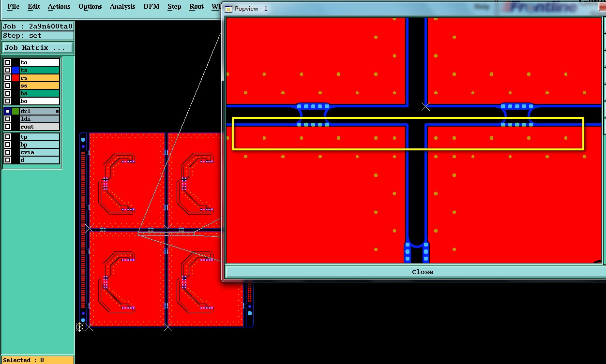The width and height of the screenshot is (606, 364).
Task: Select the 'ts' layer name
Action: (39, 70)
